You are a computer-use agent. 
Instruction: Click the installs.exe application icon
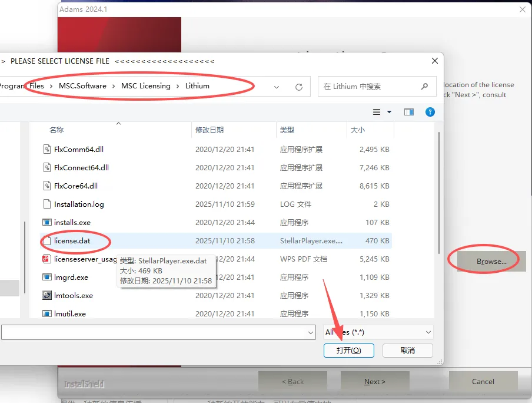(x=47, y=222)
